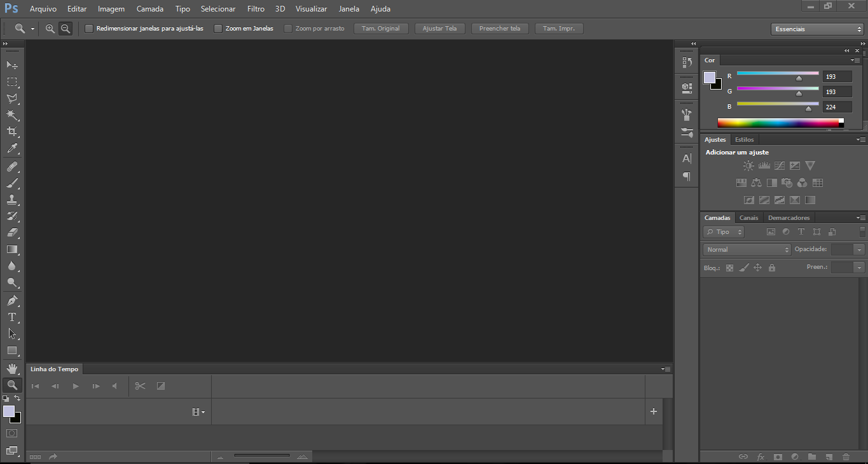Select the Clone Stamp tool

coord(12,200)
